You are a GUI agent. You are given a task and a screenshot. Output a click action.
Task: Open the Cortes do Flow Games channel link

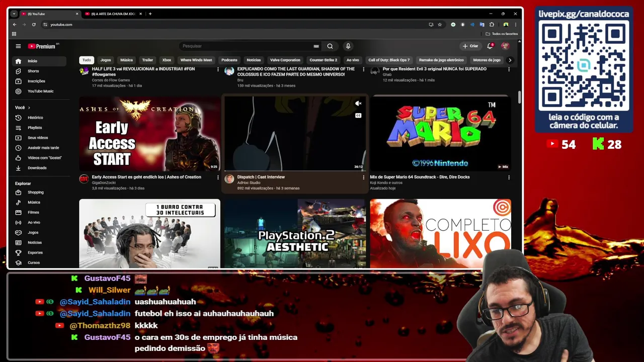point(111,80)
